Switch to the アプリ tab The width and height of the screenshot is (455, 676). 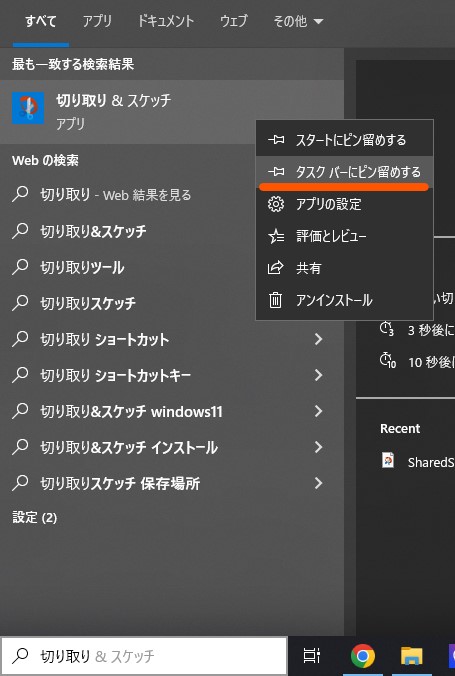(x=97, y=21)
